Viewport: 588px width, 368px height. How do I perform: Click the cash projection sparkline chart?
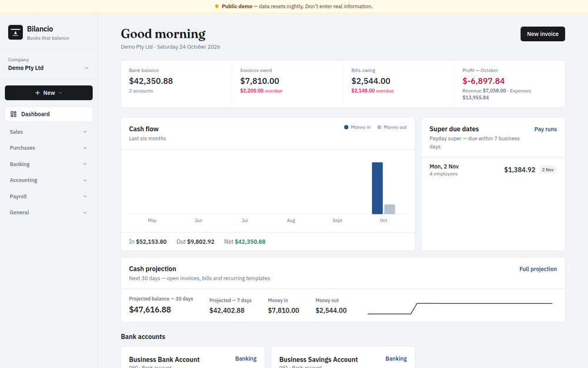point(460,309)
